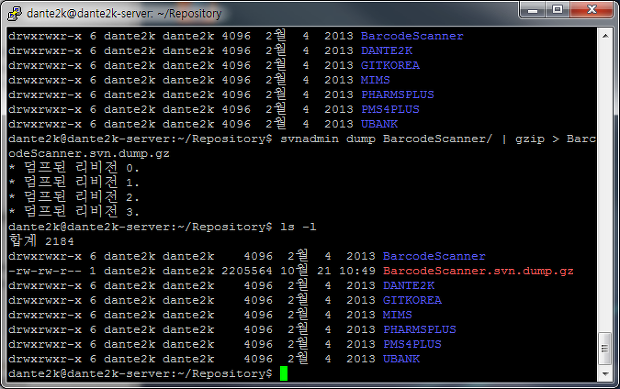Click UBANK in the second listing

point(401,359)
